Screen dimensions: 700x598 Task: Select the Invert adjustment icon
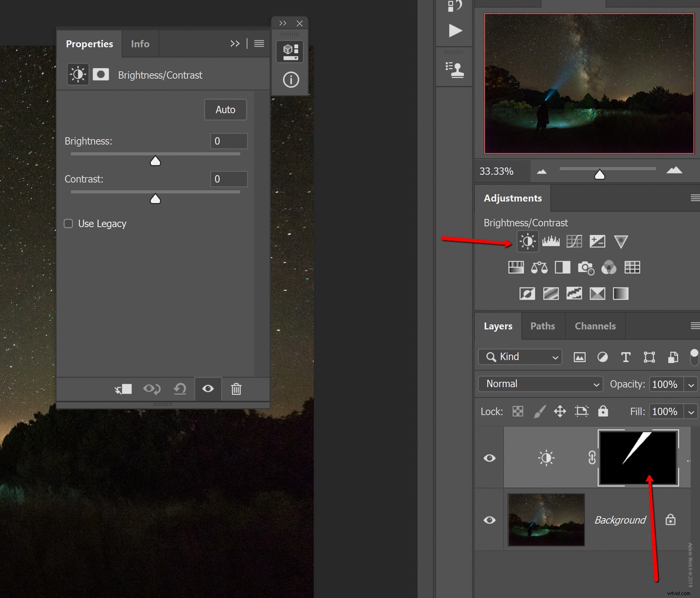pos(527,294)
